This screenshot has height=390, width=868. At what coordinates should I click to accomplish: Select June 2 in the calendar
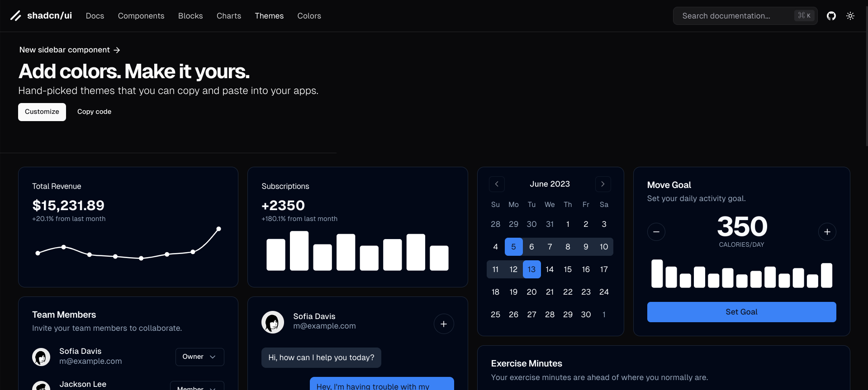[586, 224]
